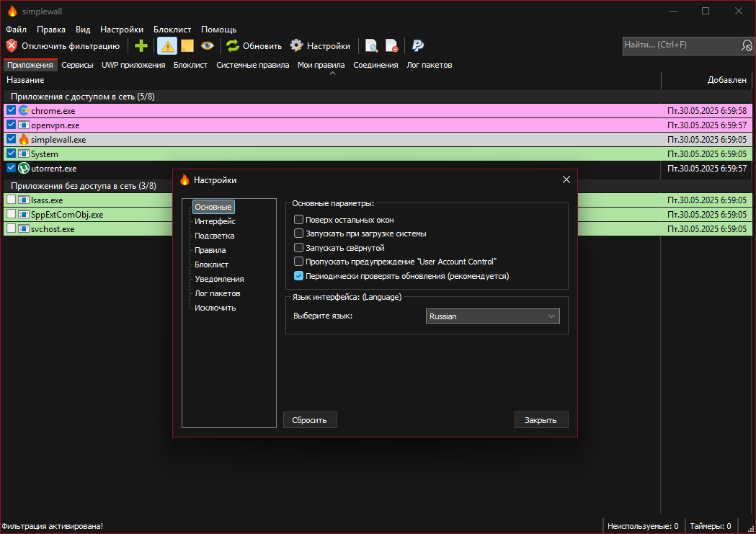Viewport: 756px width, 534px height.
Task: Click the gear icon in toolbar
Action: point(296,46)
